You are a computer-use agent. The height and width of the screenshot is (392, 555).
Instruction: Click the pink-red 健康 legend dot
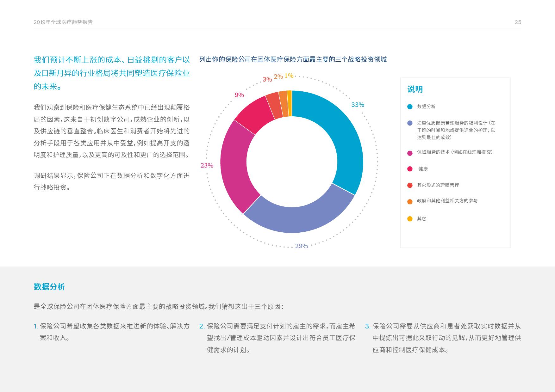tap(410, 169)
